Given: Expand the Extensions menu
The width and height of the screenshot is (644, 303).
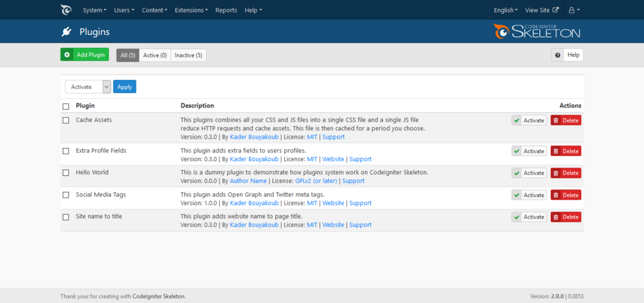Looking at the screenshot, I should click(191, 10).
